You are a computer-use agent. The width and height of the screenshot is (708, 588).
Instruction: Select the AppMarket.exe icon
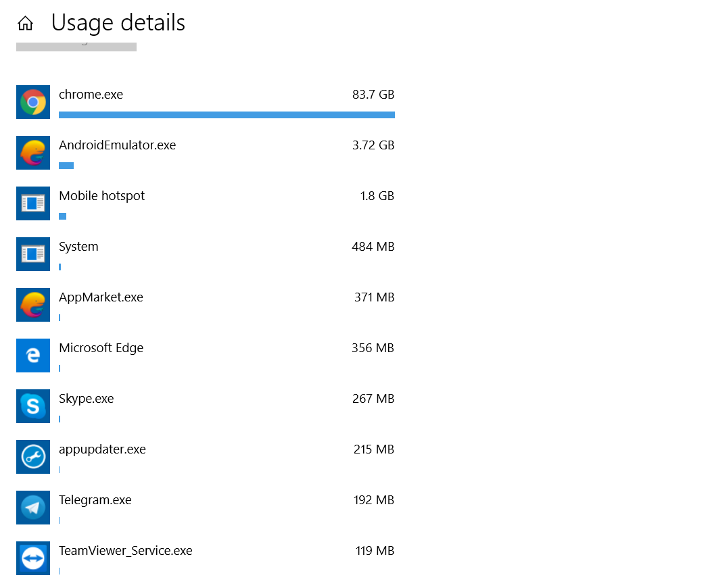33,305
